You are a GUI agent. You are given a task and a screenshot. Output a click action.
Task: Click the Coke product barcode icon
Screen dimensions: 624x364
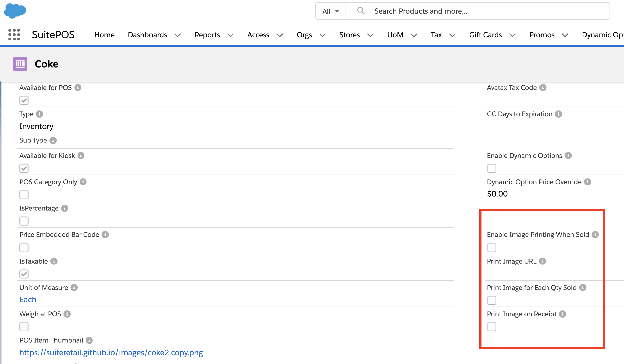coord(20,64)
